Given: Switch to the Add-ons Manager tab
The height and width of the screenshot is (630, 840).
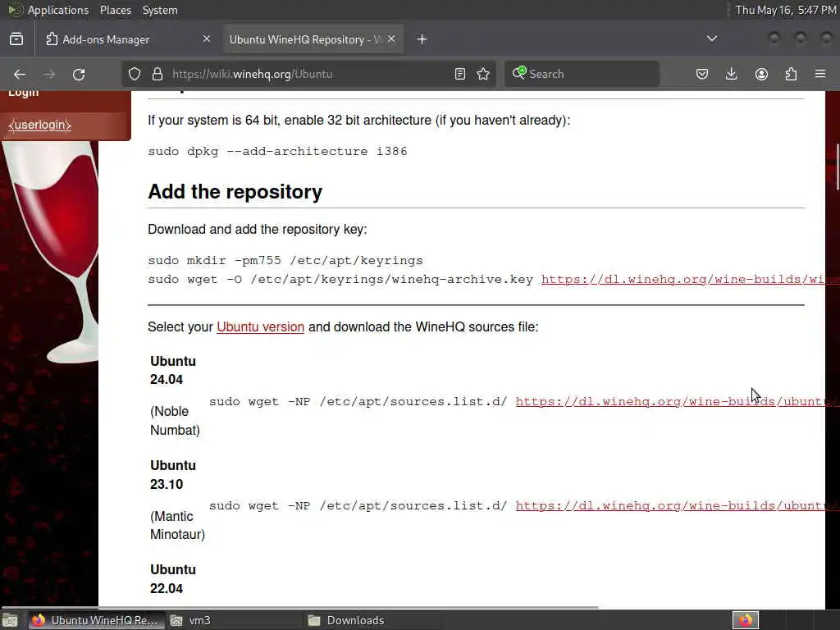Looking at the screenshot, I should pos(129,39).
